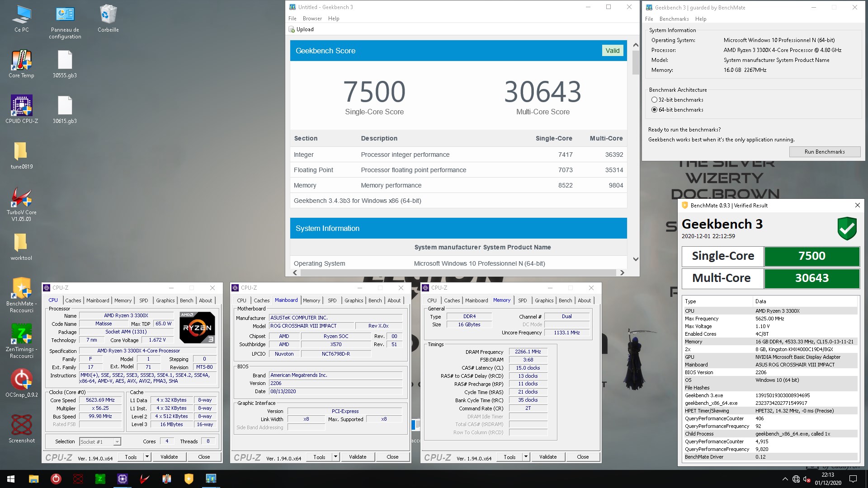Click the green Valid badge
This screenshot has height=488, width=868.
click(613, 51)
